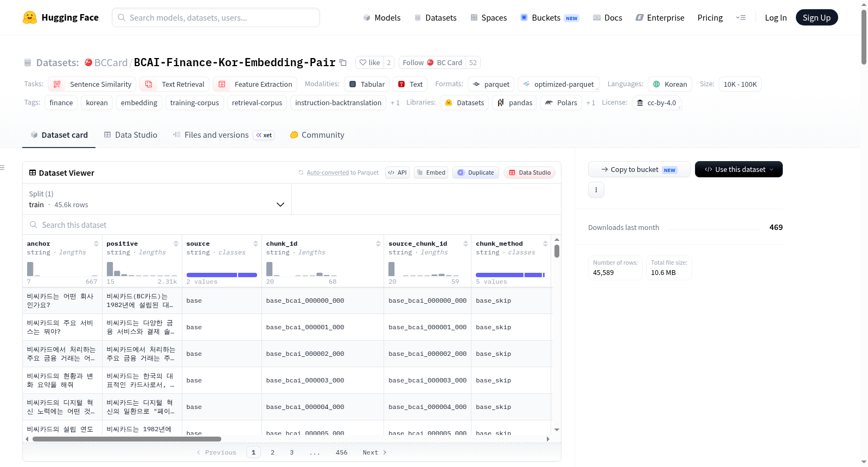This screenshot has width=868, height=467.
Task: Open the Datasets library tag
Action: (464, 103)
